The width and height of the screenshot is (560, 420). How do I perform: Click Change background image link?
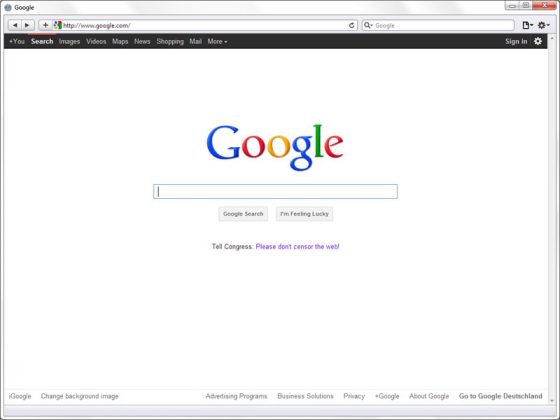pyautogui.click(x=80, y=396)
